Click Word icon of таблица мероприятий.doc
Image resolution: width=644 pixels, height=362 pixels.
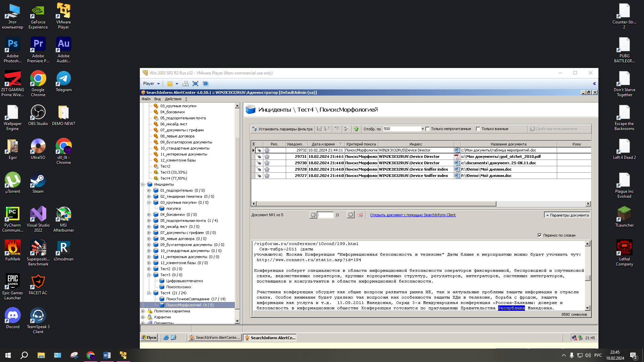457,150
